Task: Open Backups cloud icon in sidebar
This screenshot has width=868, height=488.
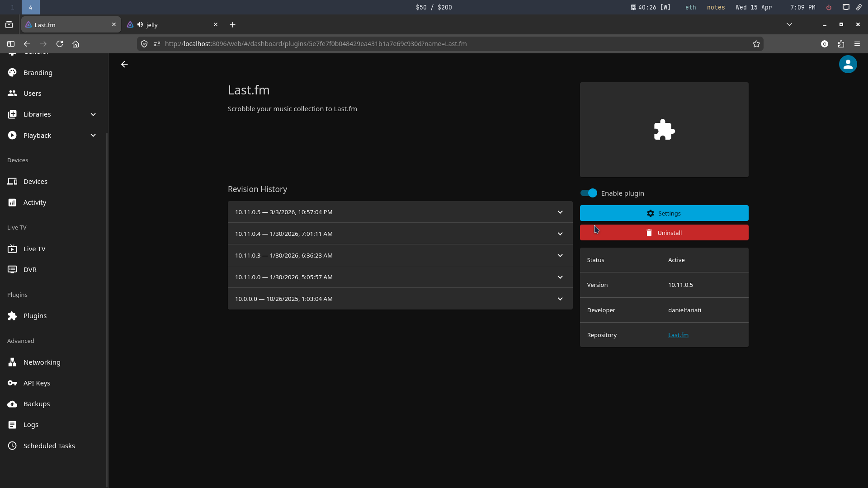Action: coord(12,404)
